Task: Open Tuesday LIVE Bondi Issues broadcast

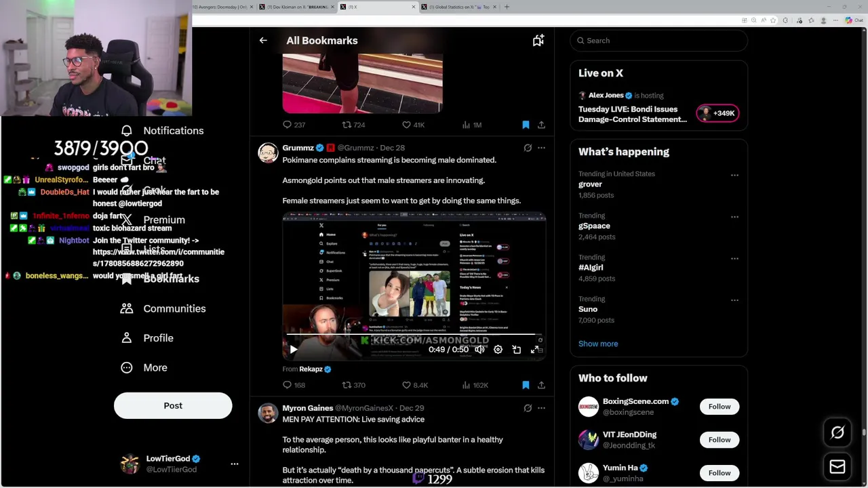Action: click(x=633, y=114)
